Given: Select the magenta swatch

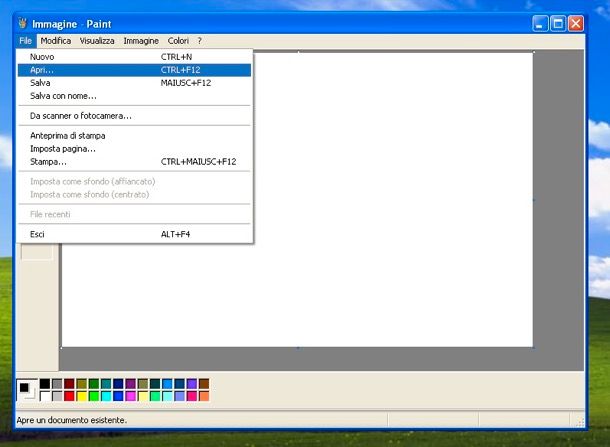Looking at the screenshot, I should [x=131, y=396].
